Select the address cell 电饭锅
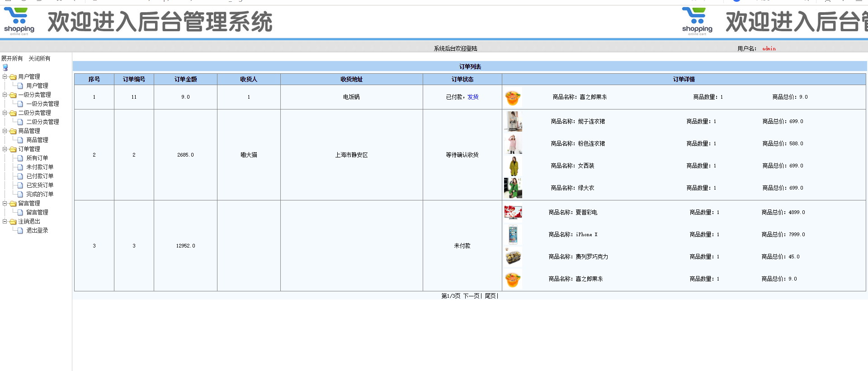Screen dimensions: 868x371 point(351,97)
